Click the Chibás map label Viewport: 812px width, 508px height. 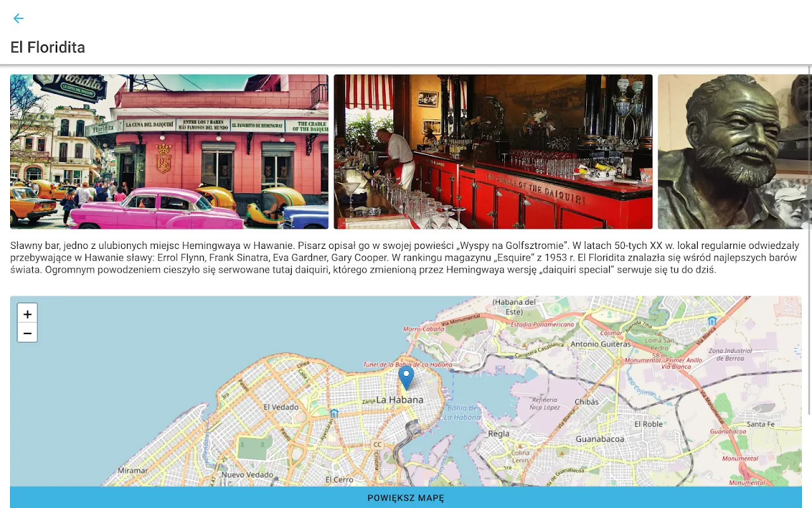point(586,401)
